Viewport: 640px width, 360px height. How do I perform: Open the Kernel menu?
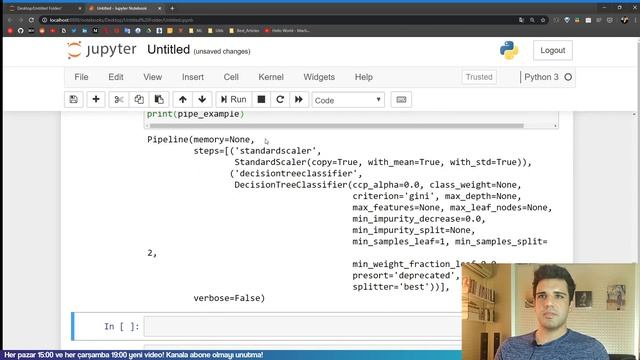[x=271, y=77]
